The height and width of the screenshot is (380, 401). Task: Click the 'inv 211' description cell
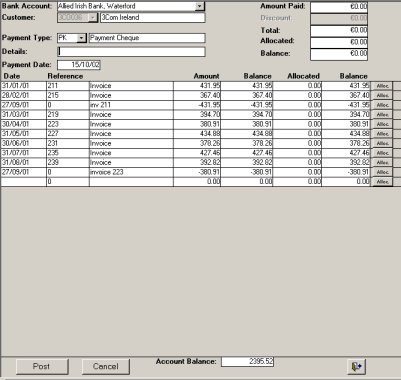coord(131,105)
